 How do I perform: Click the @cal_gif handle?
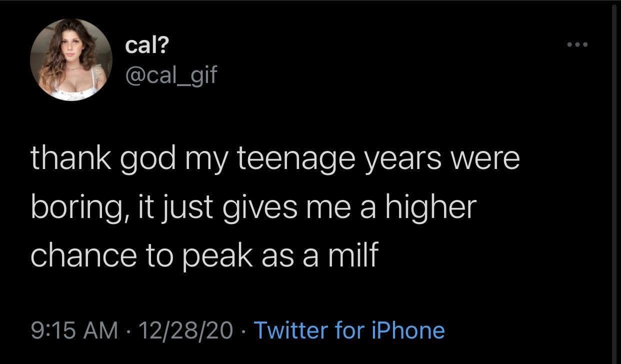click(171, 76)
